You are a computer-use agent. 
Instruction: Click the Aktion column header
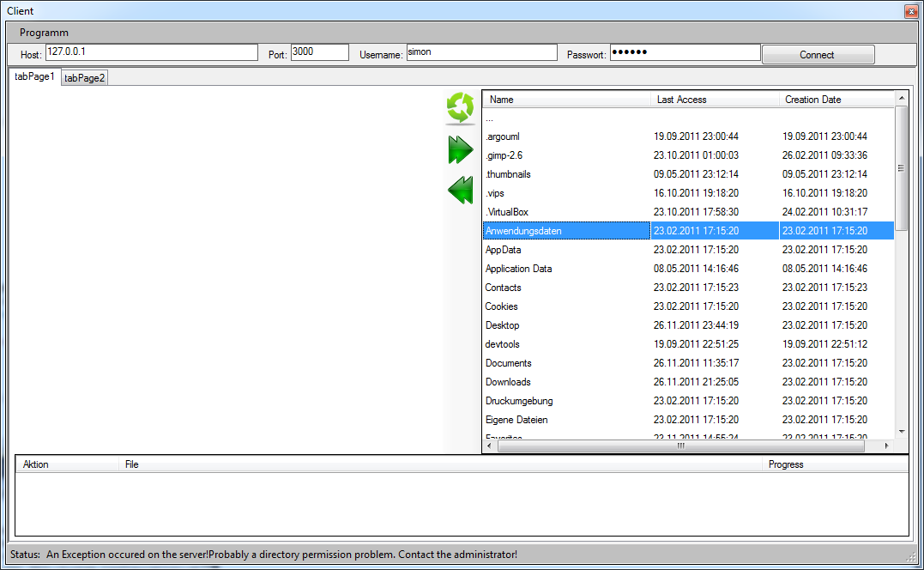(x=67, y=464)
